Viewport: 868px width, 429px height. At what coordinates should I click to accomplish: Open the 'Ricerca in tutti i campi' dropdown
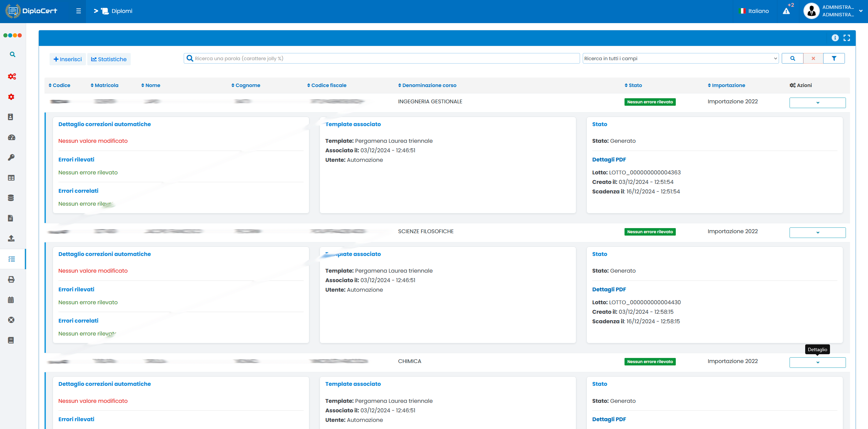[680, 58]
